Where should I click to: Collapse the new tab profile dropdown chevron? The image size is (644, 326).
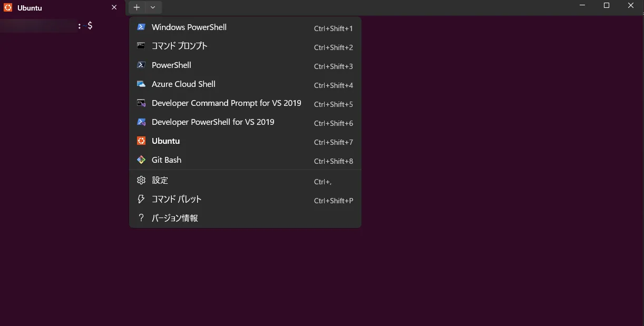[x=153, y=7]
